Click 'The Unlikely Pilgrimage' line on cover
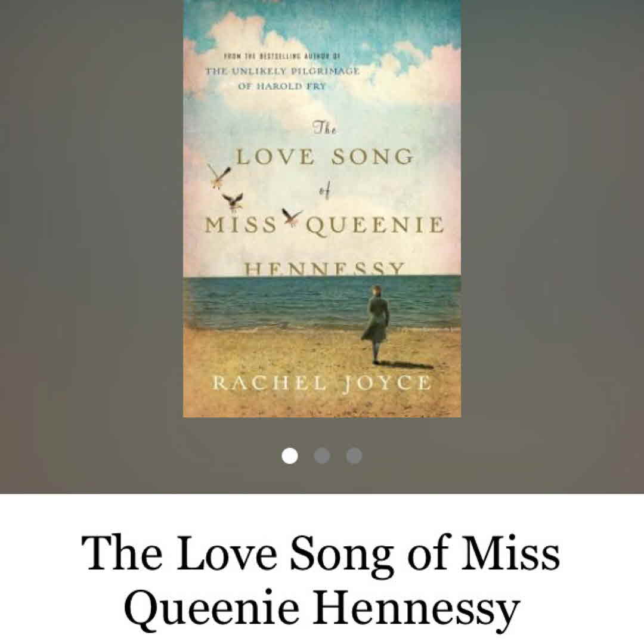 point(283,71)
